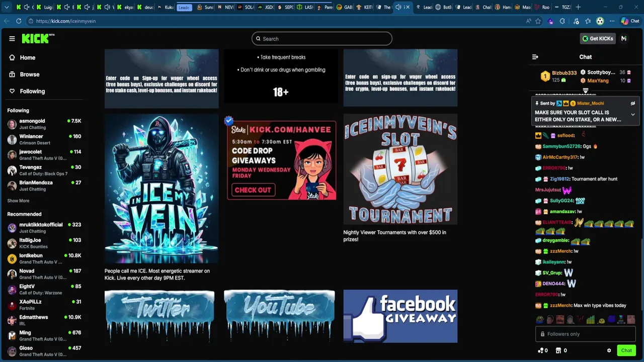
Task: Open Tevengez channel in Following list
Action: point(44,170)
